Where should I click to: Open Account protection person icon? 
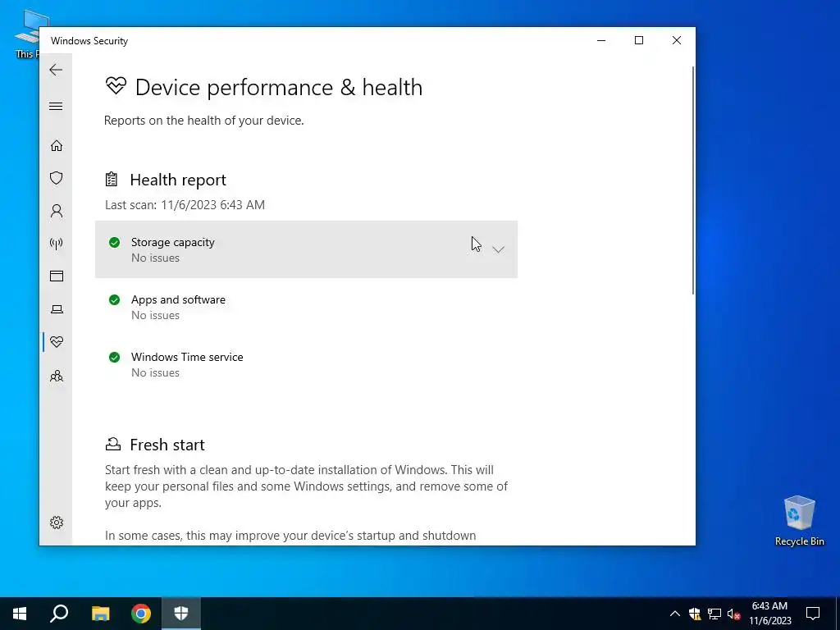(x=57, y=211)
